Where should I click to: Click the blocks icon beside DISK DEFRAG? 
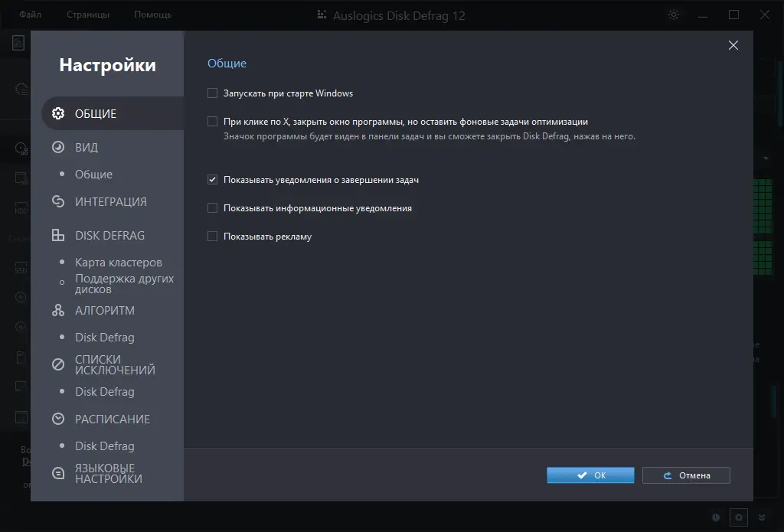58,235
